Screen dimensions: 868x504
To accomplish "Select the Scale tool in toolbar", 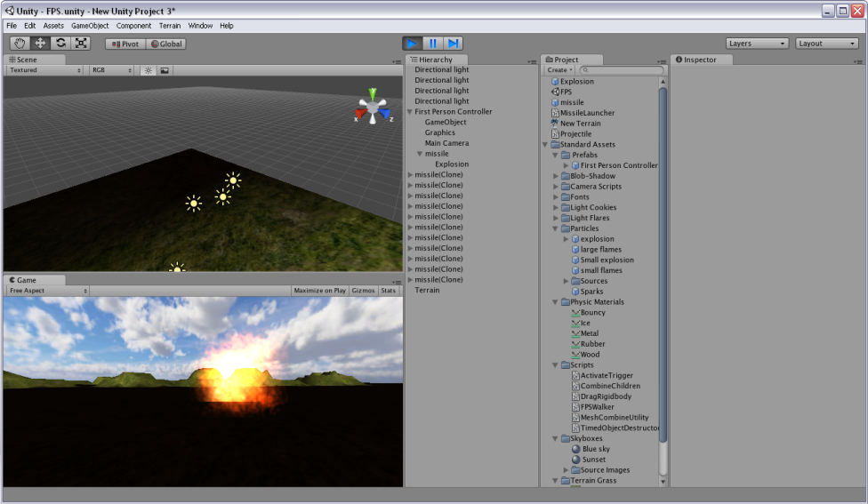I will pos(81,44).
